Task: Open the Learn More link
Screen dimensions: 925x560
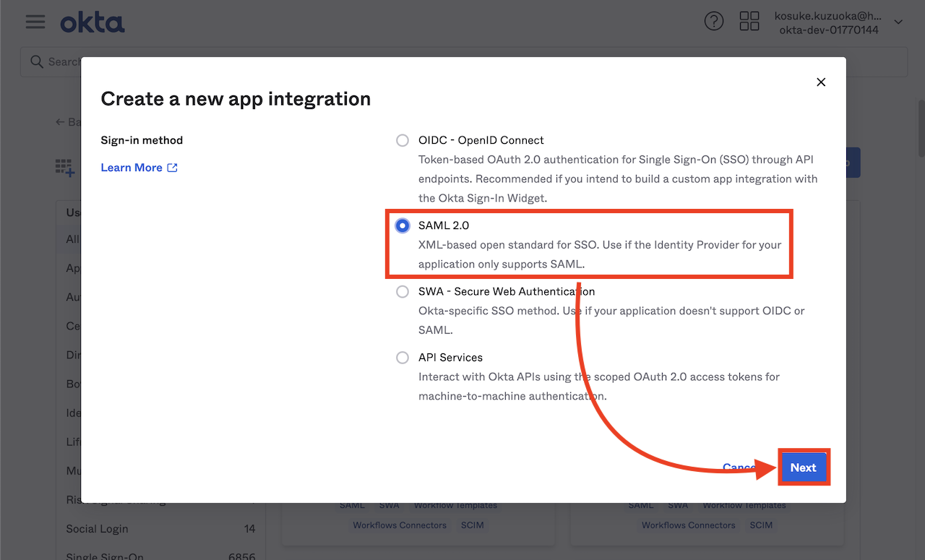Action: point(132,168)
